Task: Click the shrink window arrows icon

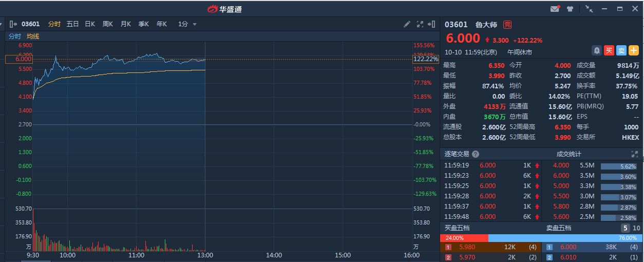Action: click(589, 9)
